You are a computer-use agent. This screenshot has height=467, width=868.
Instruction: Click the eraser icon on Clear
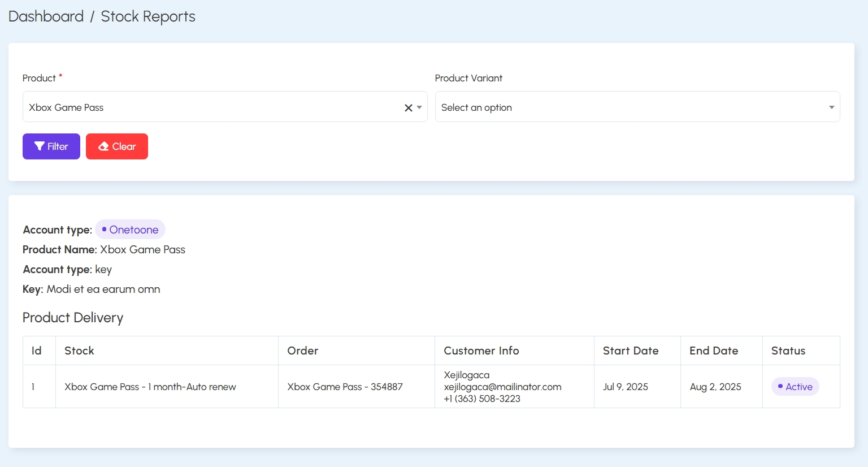point(103,146)
